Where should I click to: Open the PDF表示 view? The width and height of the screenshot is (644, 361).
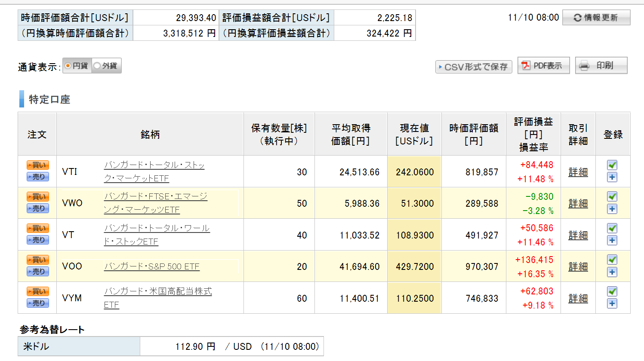pyautogui.click(x=543, y=66)
